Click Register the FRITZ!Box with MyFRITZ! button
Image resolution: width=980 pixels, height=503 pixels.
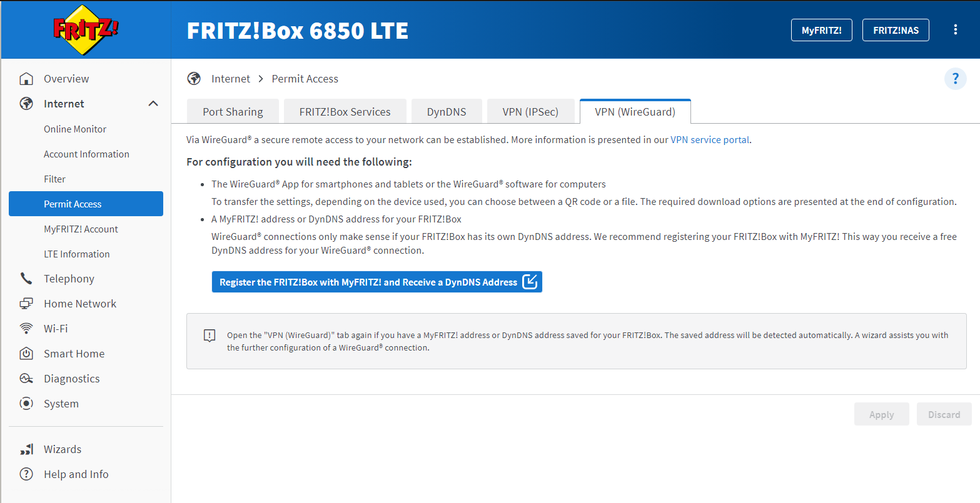click(x=376, y=282)
